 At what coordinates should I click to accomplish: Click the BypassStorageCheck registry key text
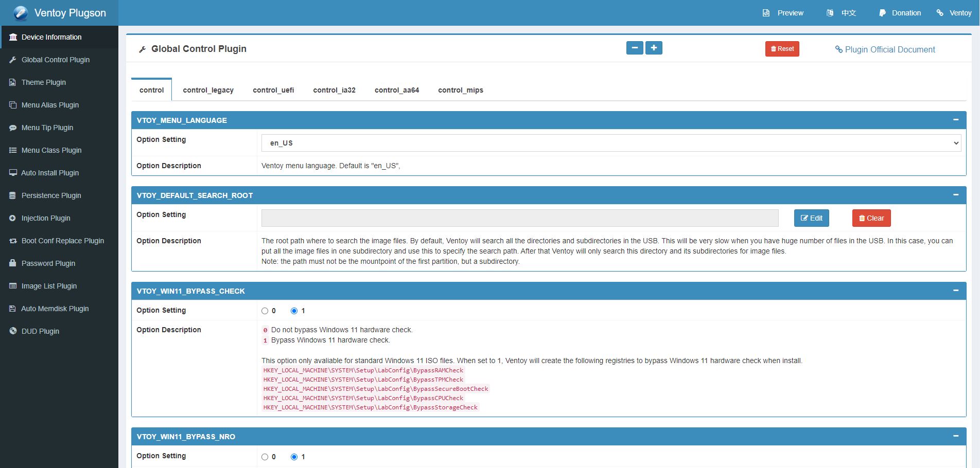tap(371, 407)
